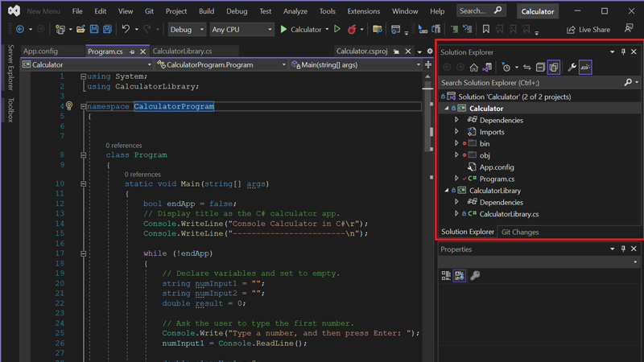Open the Build menu
The width and height of the screenshot is (644, 362).
point(206,11)
